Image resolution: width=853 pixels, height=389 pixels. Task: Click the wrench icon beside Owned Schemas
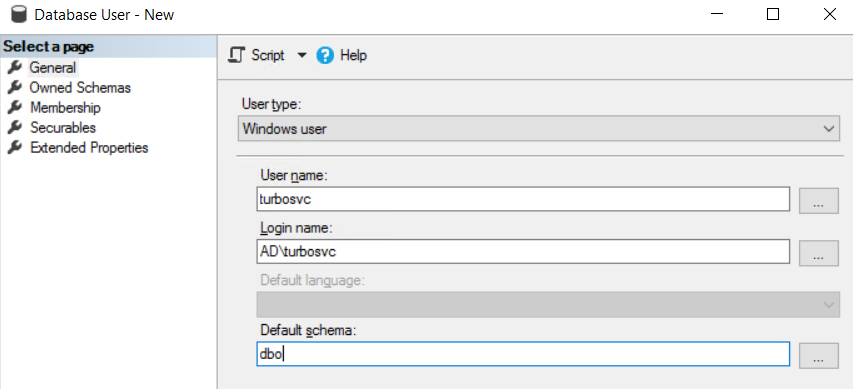[x=15, y=88]
